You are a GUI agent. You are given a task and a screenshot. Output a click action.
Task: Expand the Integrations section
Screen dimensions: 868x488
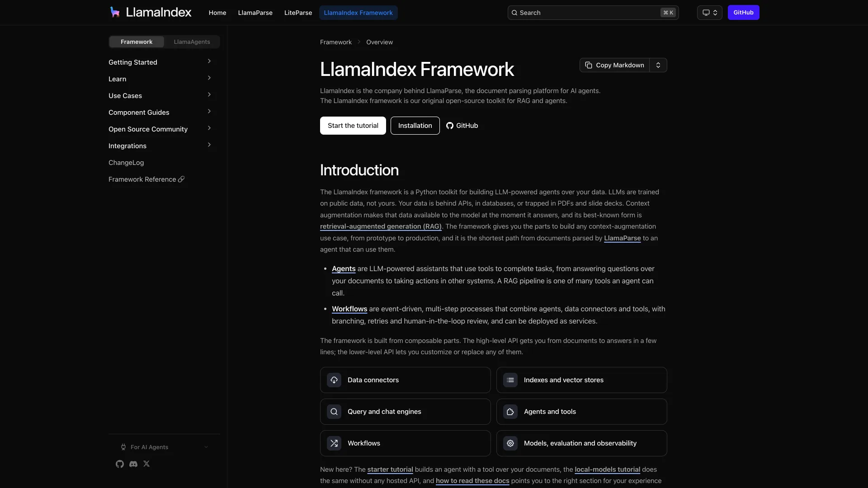(160, 145)
